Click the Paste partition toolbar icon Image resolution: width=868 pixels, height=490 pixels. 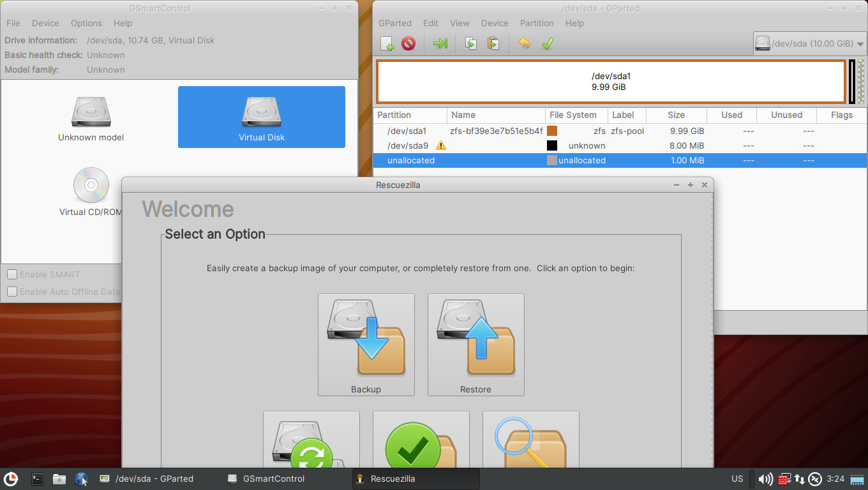pos(493,43)
